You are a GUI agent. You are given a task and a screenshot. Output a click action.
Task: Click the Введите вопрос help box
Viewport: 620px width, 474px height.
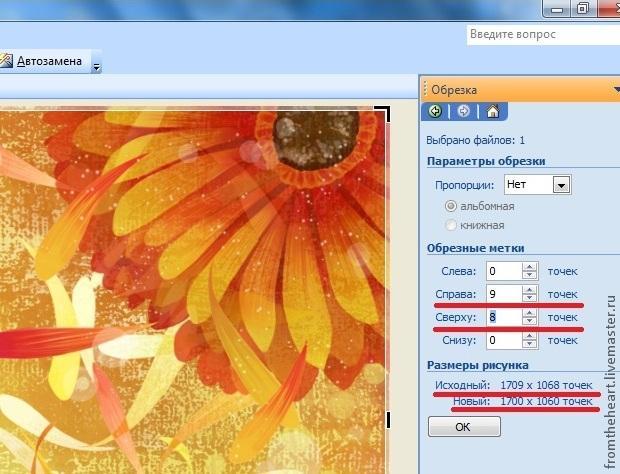(x=543, y=35)
